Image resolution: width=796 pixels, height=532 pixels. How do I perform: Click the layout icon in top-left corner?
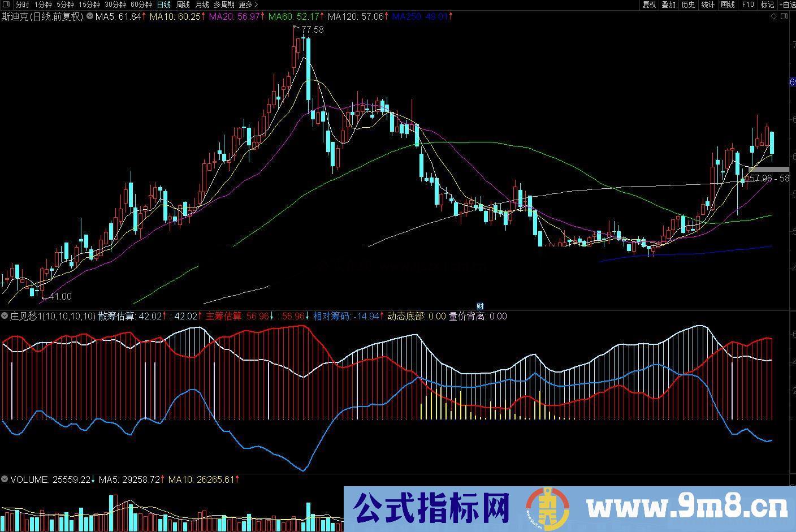6,4
